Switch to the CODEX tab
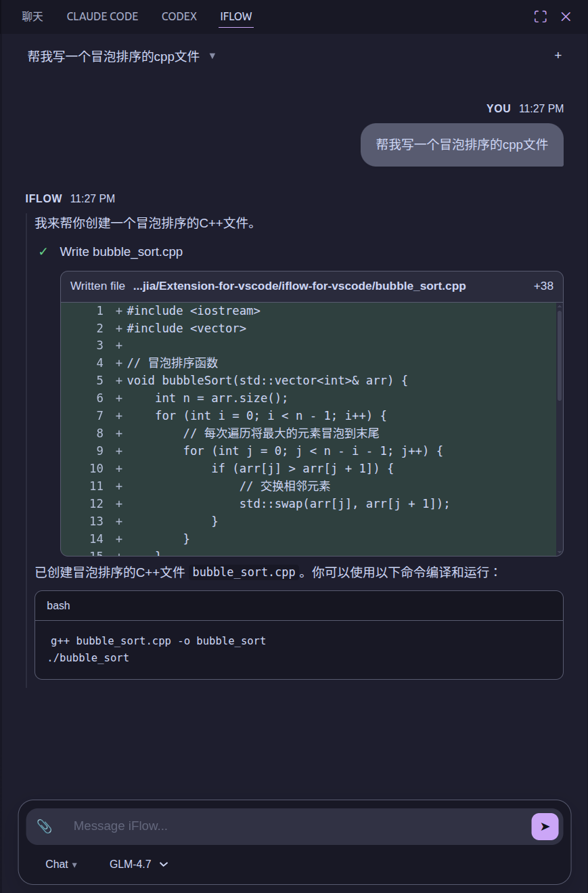This screenshot has width=588, height=893. click(179, 16)
